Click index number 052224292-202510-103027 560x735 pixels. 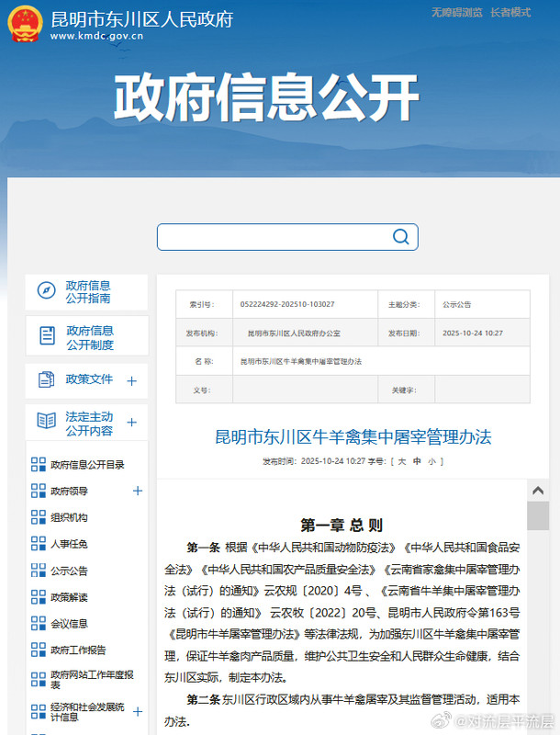[287, 304]
